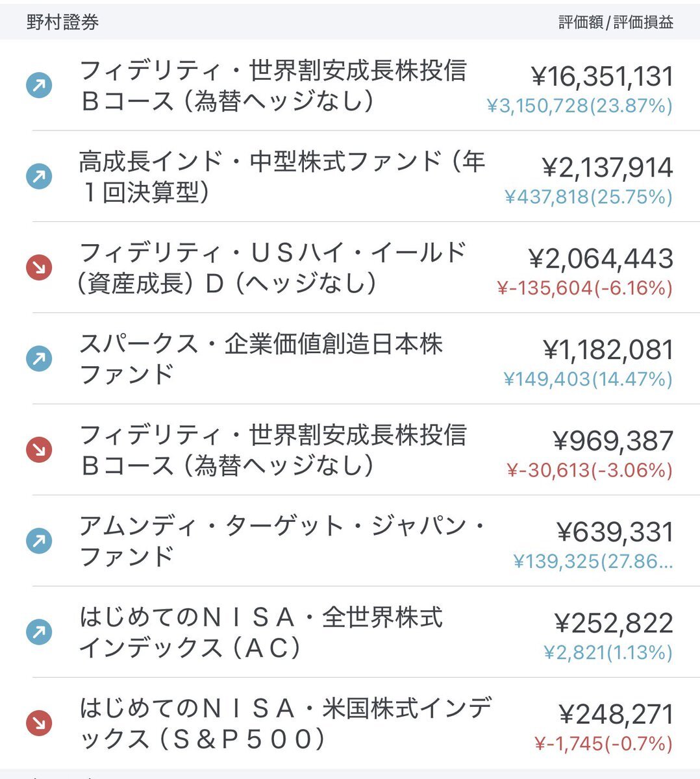Click the red down-arrow icon for フィデリティ・USハイ・イールド
Screen dimensions: 700x779
pos(39,267)
